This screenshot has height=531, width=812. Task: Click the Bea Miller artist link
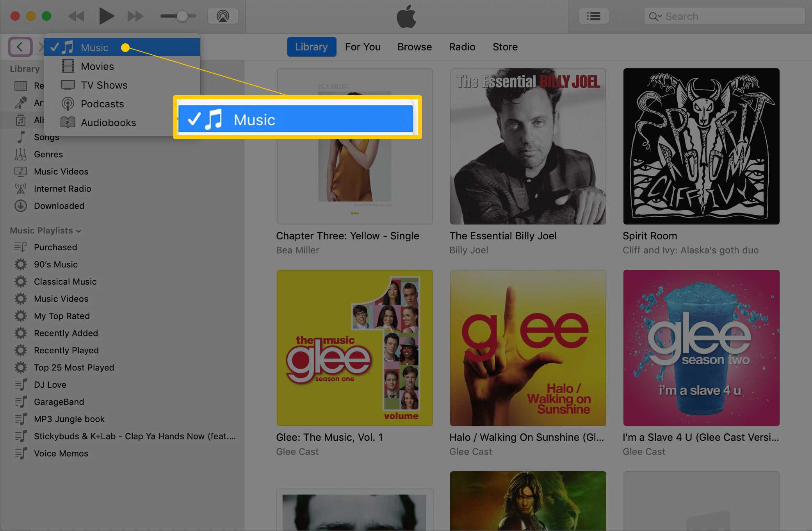[297, 250]
